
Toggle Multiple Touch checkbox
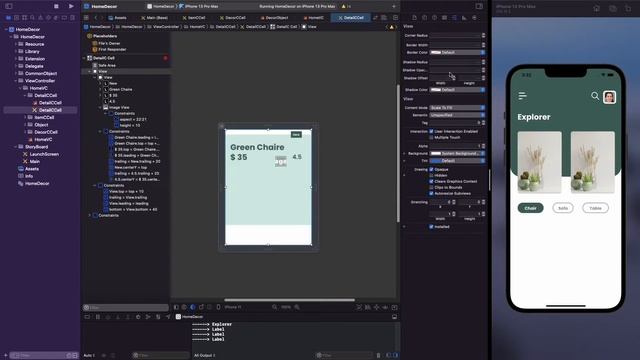(431, 138)
